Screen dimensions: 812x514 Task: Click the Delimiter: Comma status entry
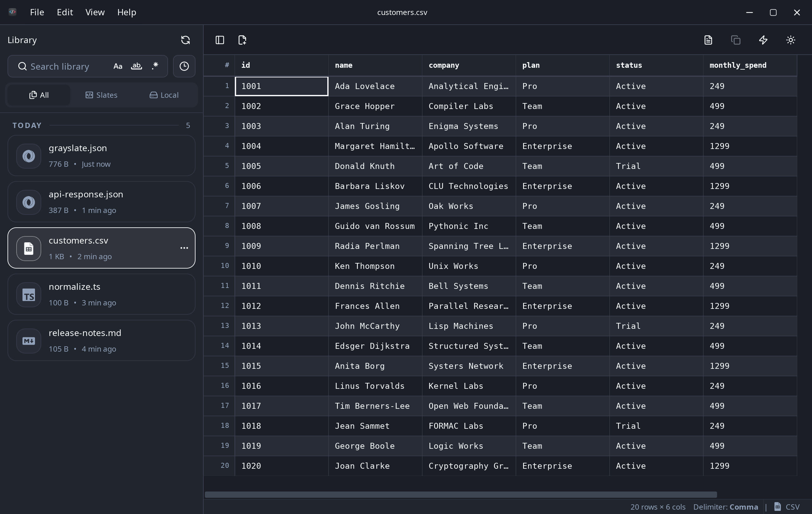pyautogui.click(x=726, y=507)
